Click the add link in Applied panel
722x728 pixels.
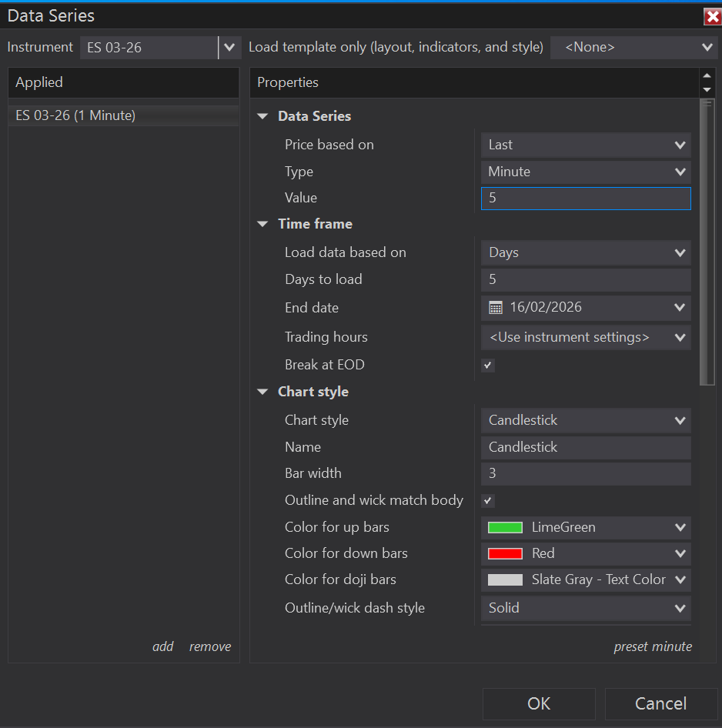click(x=162, y=646)
